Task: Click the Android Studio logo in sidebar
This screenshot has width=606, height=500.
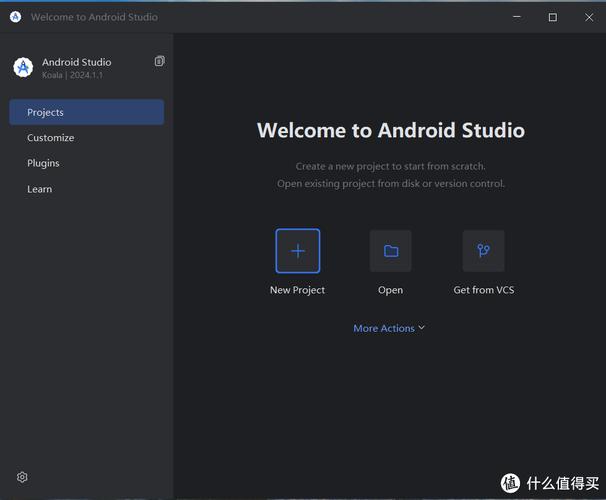Action: point(23,68)
